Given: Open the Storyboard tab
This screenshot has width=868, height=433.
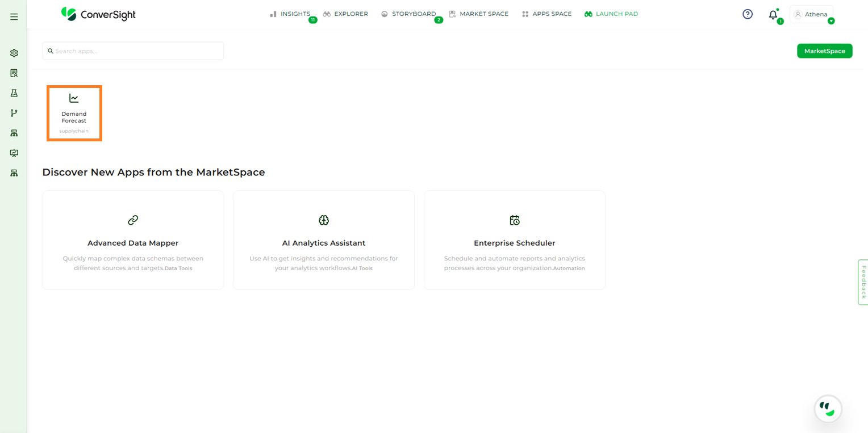Looking at the screenshot, I should 408,14.
